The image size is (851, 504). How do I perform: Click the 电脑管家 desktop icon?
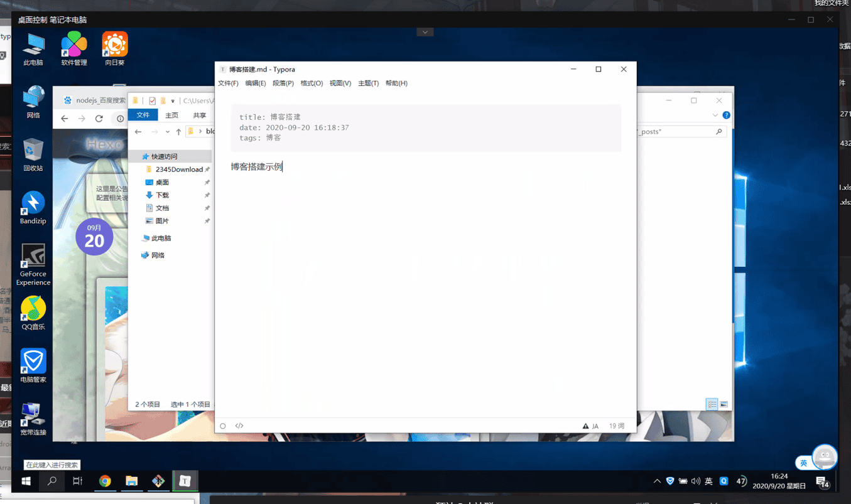point(33,365)
